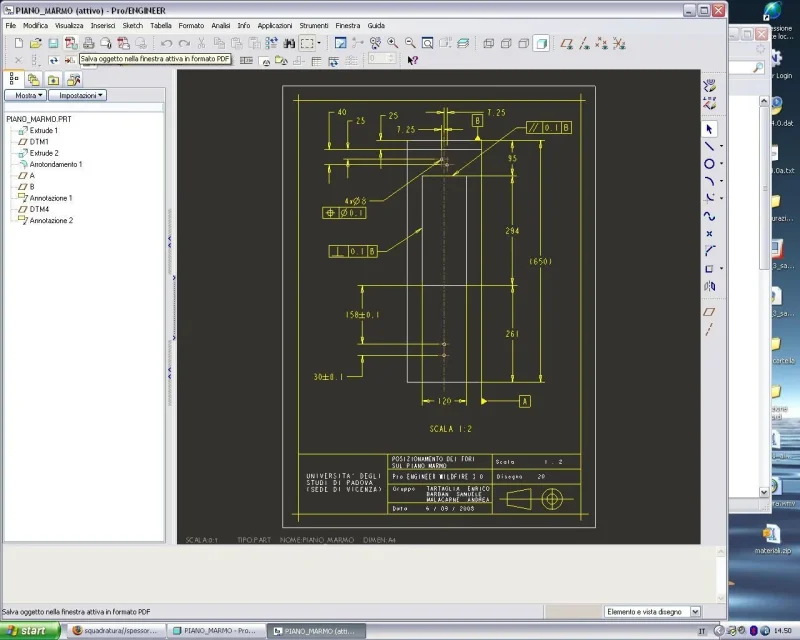Viewport: 800px width, 640px height.
Task: Select the Spline curve tool
Action: coord(709,216)
